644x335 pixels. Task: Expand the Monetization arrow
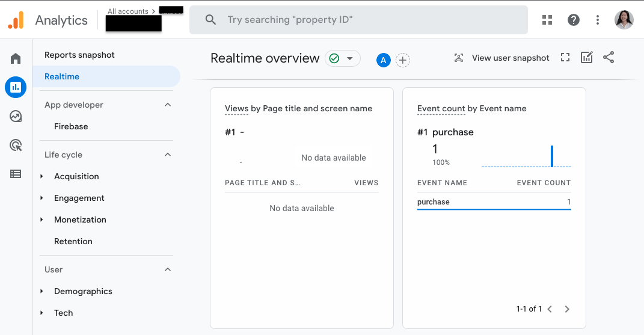click(x=41, y=220)
